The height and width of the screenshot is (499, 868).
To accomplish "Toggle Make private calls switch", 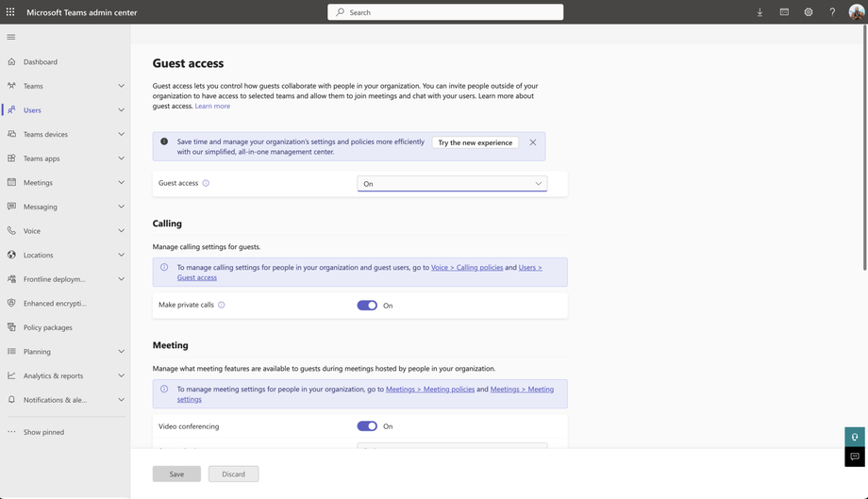I will pyautogui.click(x=367, y=305).
